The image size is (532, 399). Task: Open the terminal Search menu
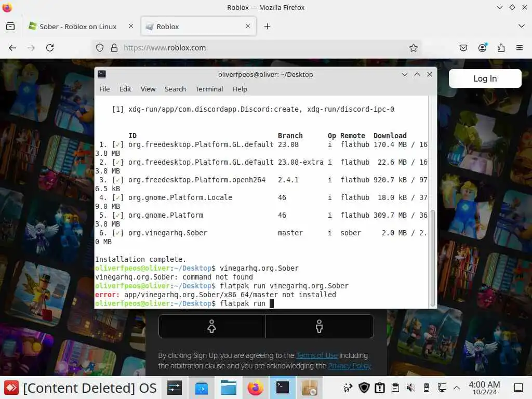tap(175, 89)
